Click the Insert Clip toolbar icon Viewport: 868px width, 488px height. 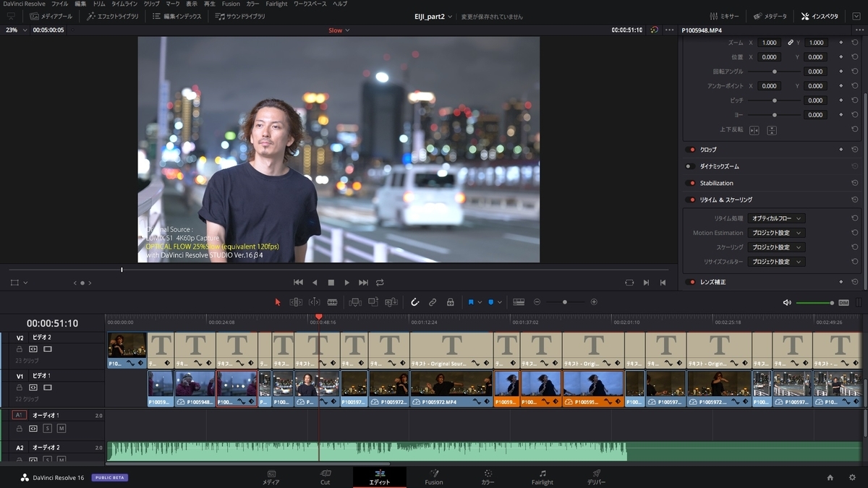[x=355, y=302]
